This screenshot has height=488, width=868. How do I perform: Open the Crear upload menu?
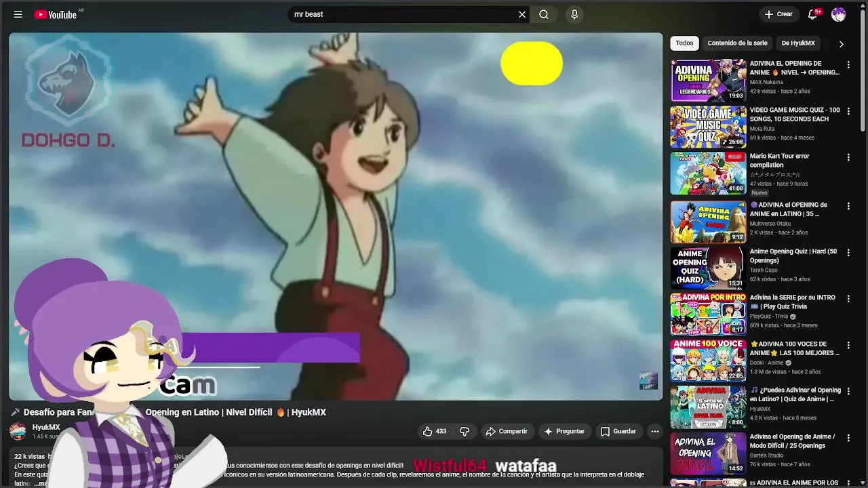coord(778,14)
